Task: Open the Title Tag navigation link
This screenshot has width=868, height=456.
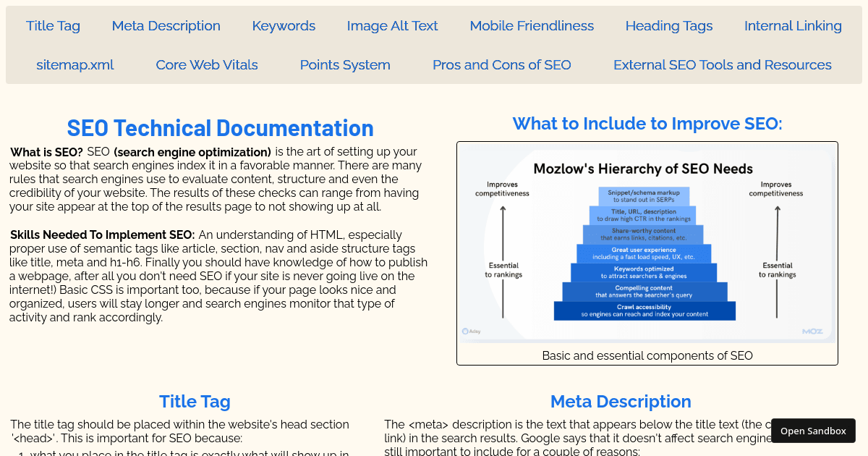Action: tap(53, 25)
